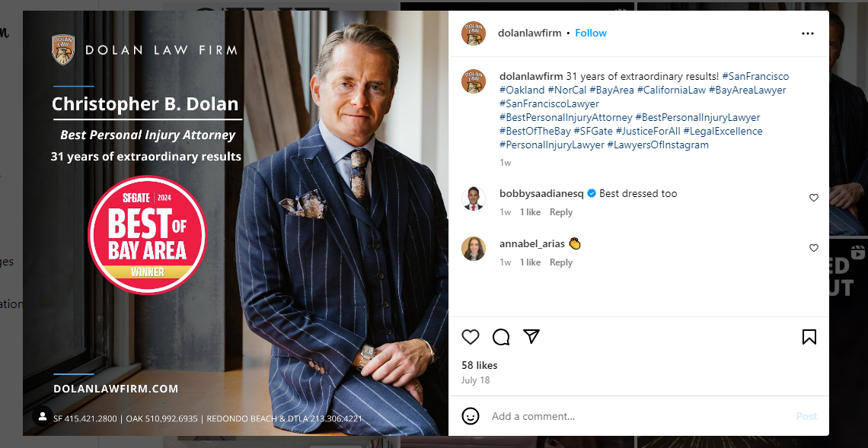
Task: Share the post using the paper plane icon
Action: pyautogui.click(x=531, y=337)
